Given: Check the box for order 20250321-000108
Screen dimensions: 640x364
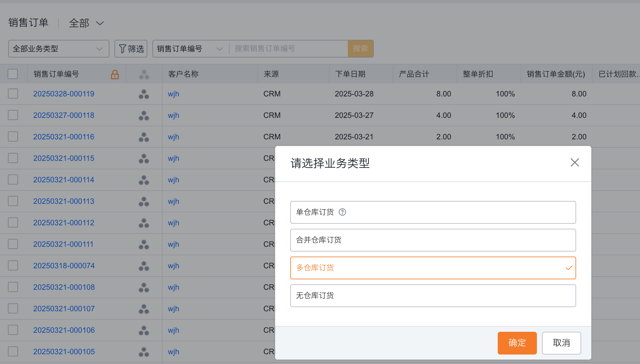Looking at the screenshot, I should pyautogui.click(x=13, y=287).
